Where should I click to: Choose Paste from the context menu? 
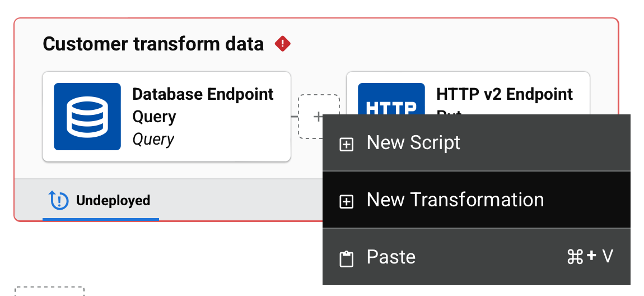(391, 257)
